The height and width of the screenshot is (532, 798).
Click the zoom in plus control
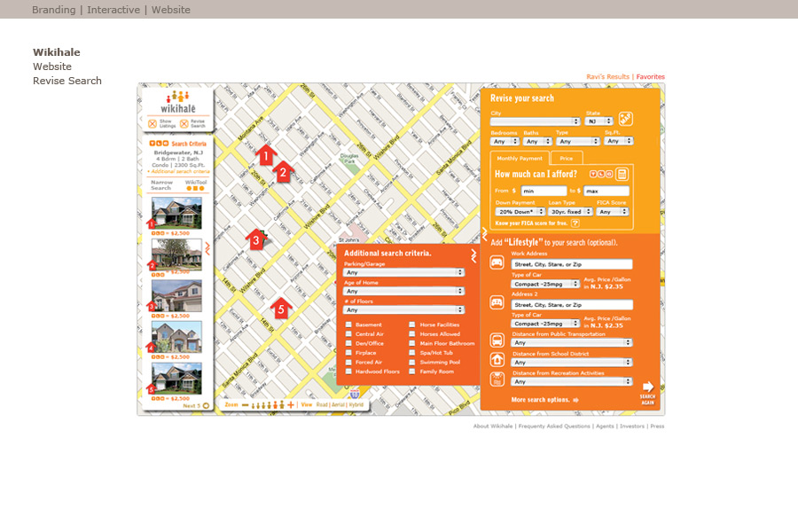(x=291, y=404)
